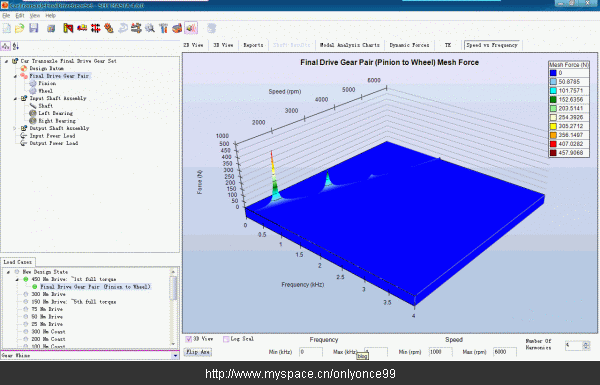Viewport: 600px width, 385px height.
Task: Open the Dynamic Forces tab
Action: pyautogui.click(x=409, y=45)
